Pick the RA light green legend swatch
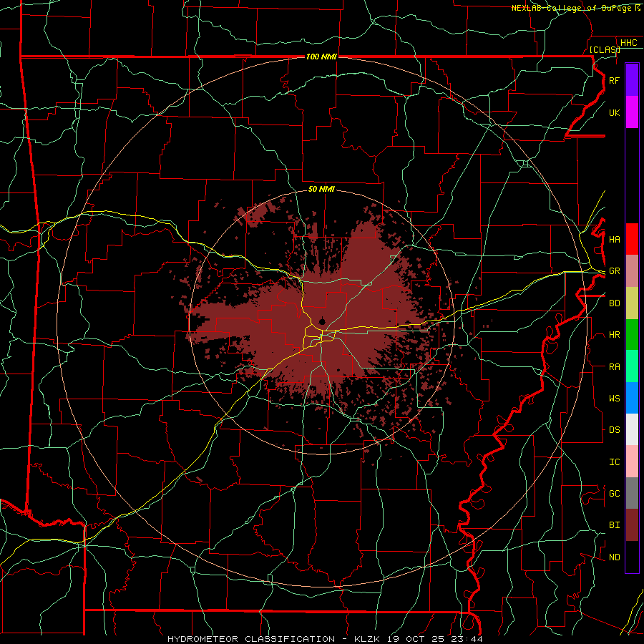This screenshot has height=644, width=644. [632, 366]
